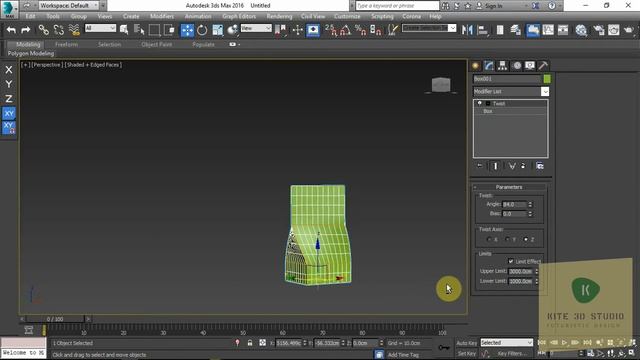Click the green object color swatch
The image size is (640, 360).
[547, 79]
